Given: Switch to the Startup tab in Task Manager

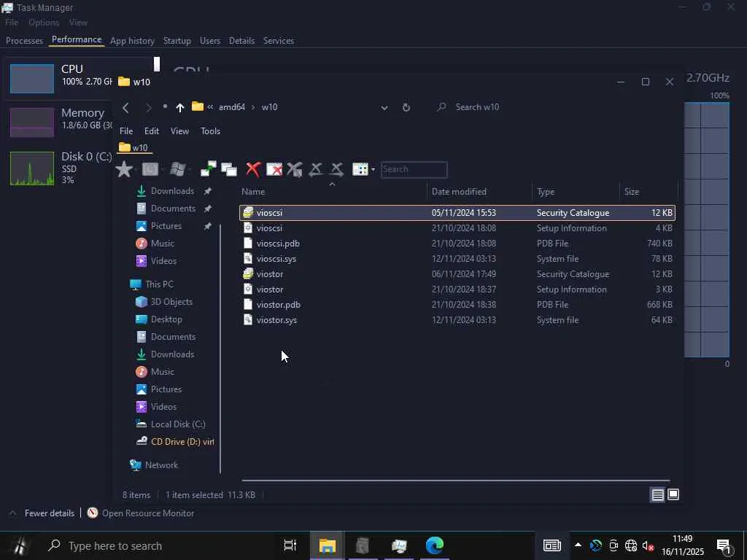Looking at the screenshot, I should (x=177, y=41).
